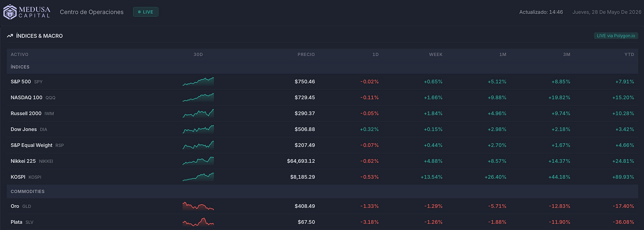
Task: Click the LIVE via Polygon.io badge
Action: 616,36
